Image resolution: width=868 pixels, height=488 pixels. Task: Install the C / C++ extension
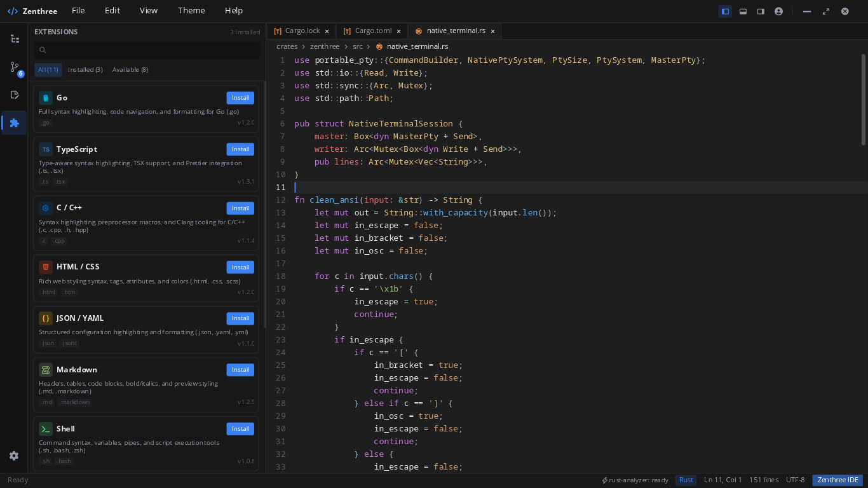click(x=240, y=208)
